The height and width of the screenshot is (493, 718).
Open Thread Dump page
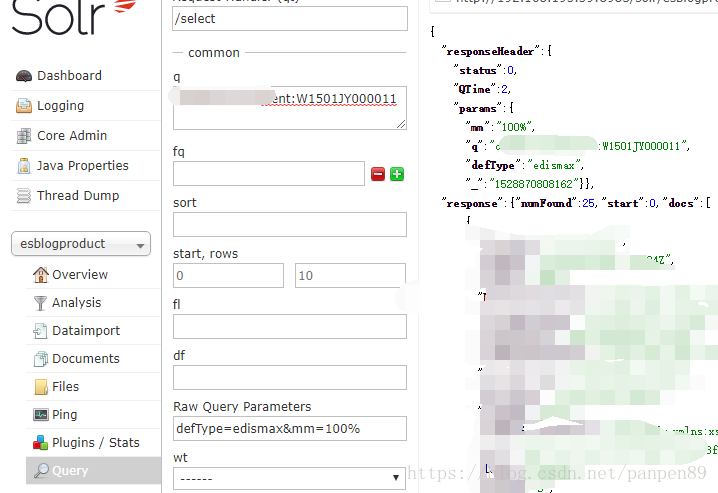(x=78, y=195)
